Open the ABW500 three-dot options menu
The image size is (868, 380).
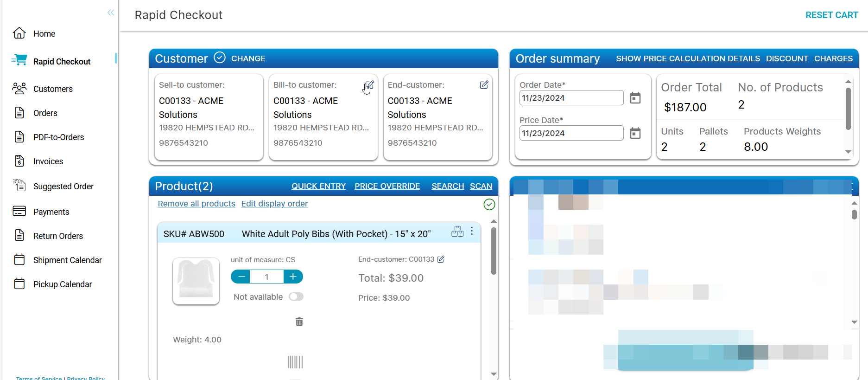[472, 231]
